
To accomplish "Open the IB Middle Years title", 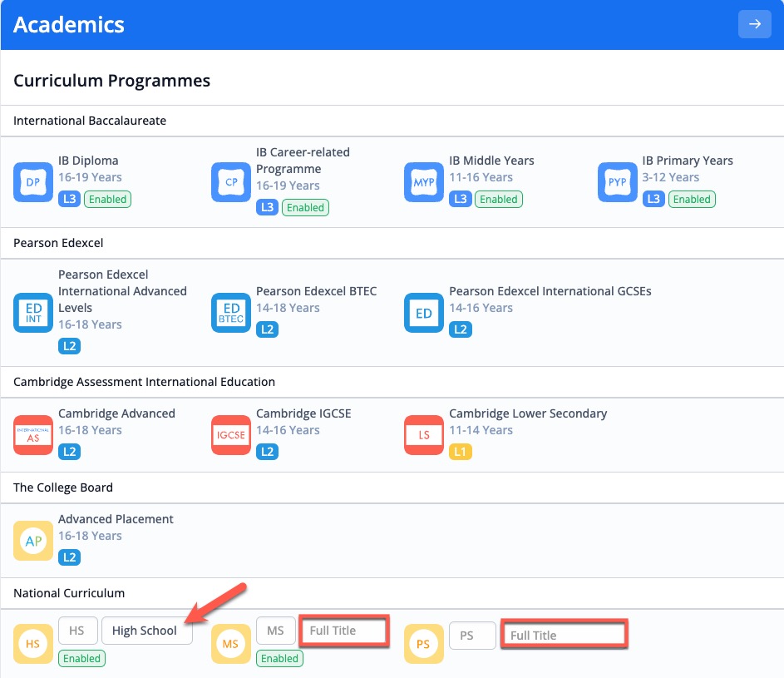I will (491, 161).
